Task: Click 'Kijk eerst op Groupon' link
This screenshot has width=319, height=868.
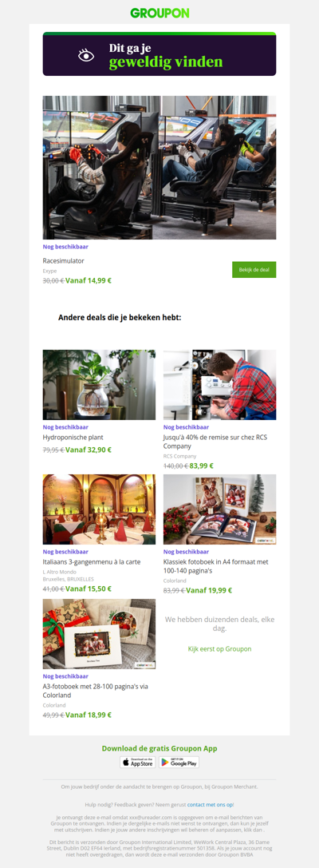Action: [x=219, y=648]
